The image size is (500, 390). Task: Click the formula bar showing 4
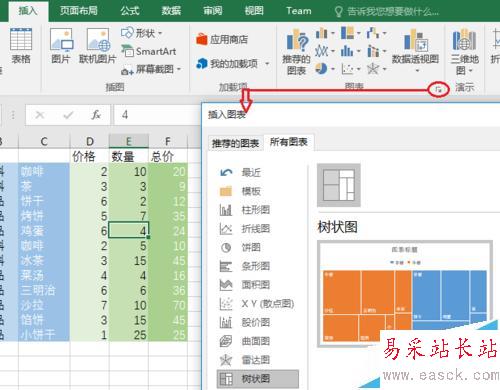(157, 115)
